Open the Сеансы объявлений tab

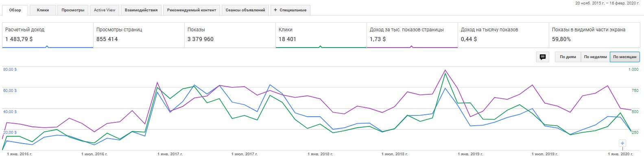[245, 10]
